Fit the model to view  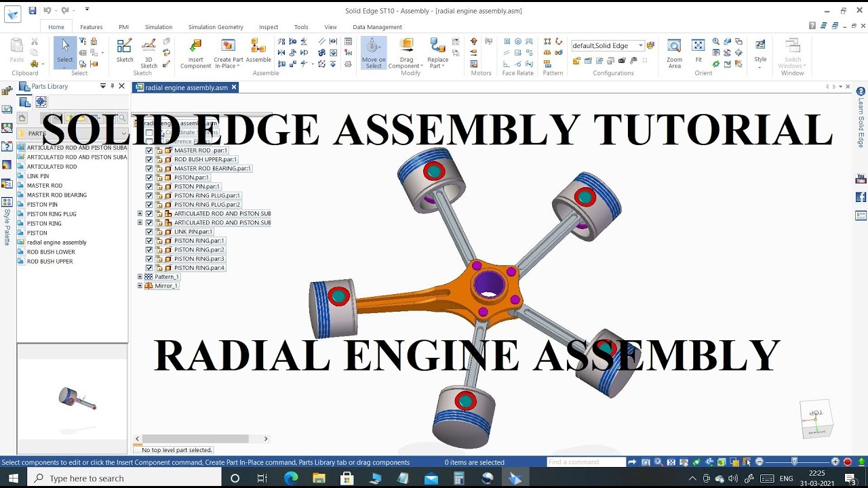pyautogui.click(x=698, y=51)
